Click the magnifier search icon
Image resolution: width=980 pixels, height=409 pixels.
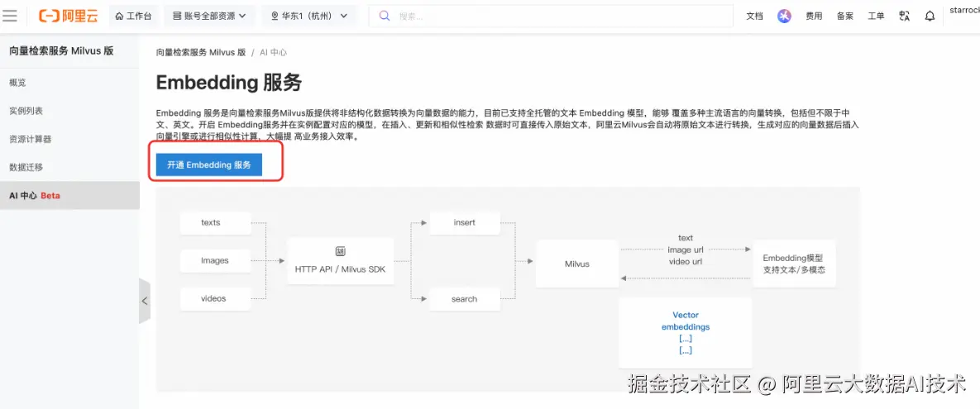tap(385, 17)
